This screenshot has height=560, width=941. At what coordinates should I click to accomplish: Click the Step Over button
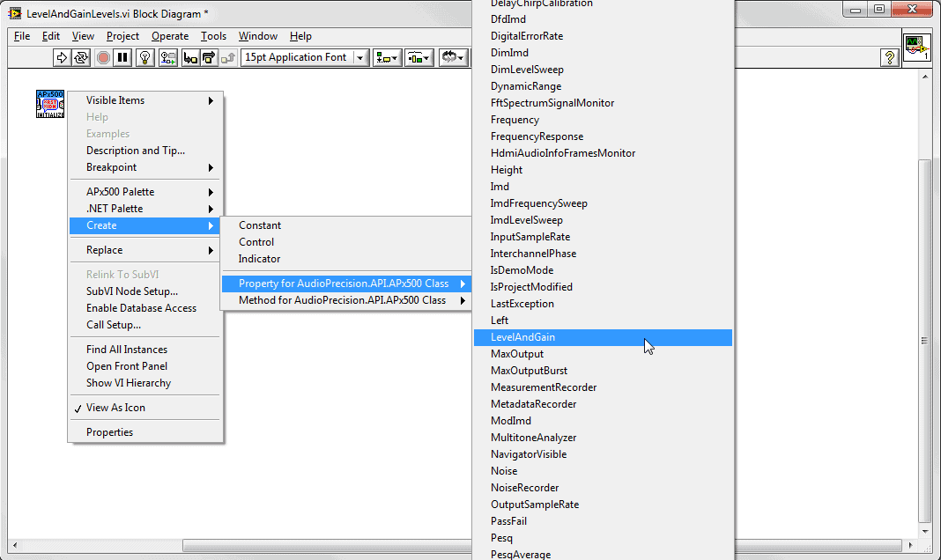pos(210,57)
